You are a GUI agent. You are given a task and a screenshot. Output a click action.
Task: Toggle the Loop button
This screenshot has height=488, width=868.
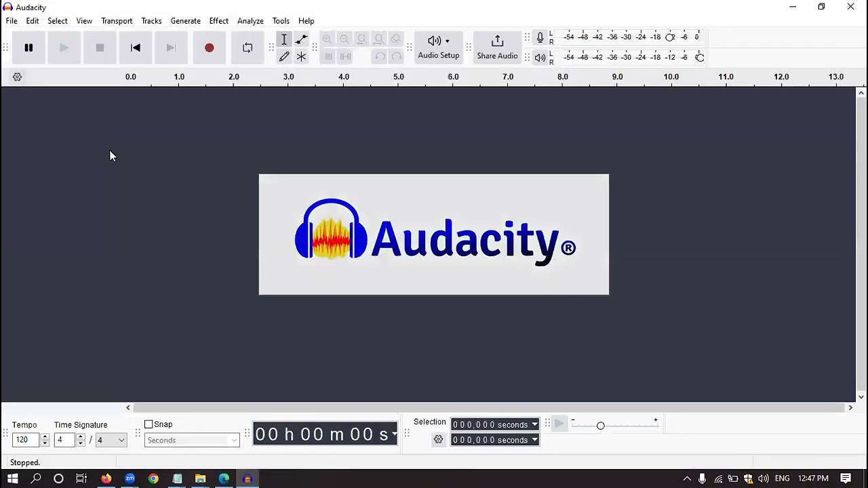point(248,47)
